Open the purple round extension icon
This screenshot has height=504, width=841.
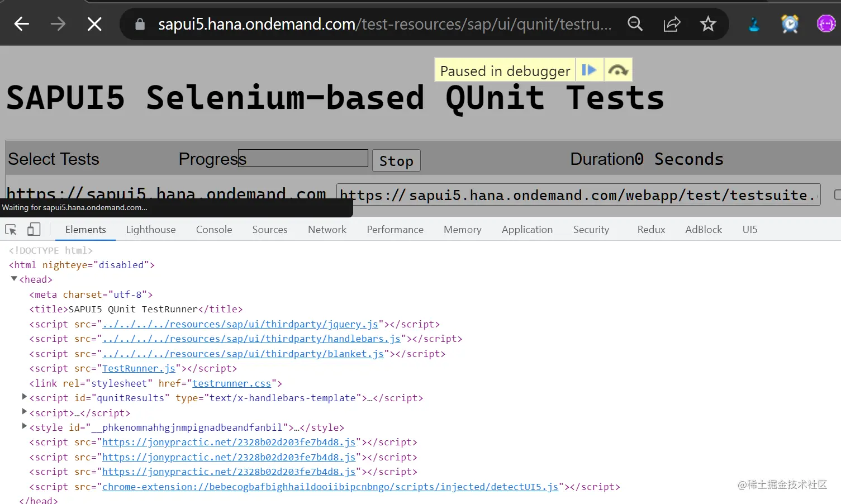coord(826,24)
